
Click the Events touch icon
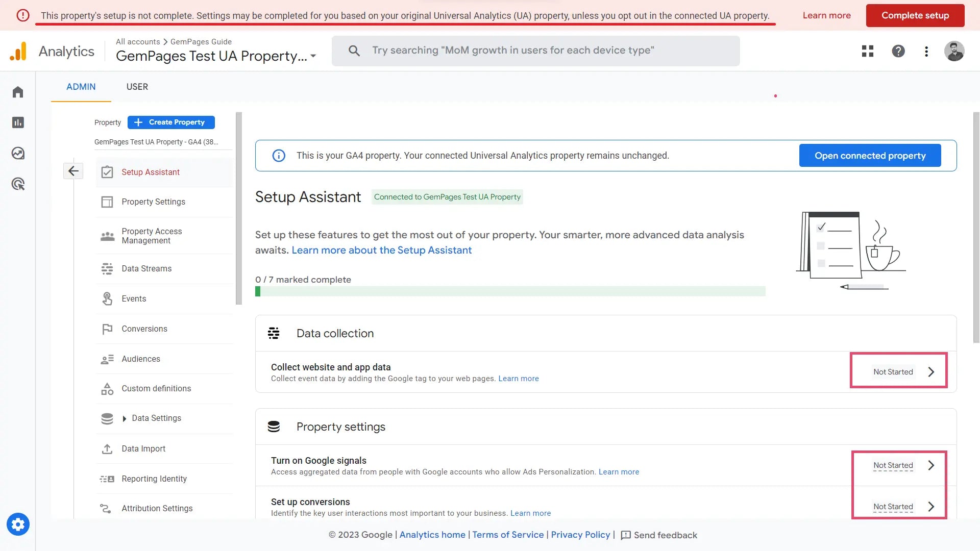pyautogui.click(x=107, y=299)
